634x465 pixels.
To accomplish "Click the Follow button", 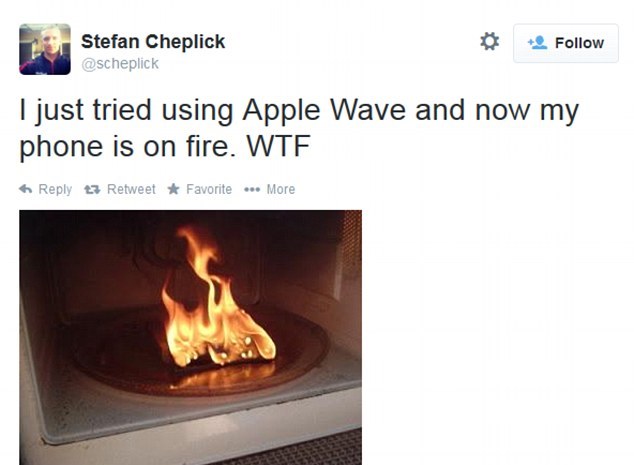I will [x=566, y=43].
